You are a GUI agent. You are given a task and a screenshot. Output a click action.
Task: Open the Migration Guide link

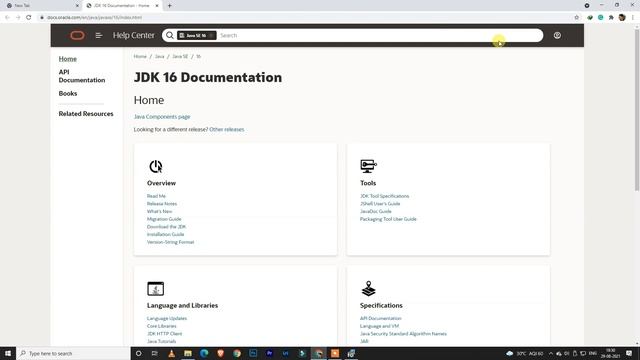[x=164, y=219]
